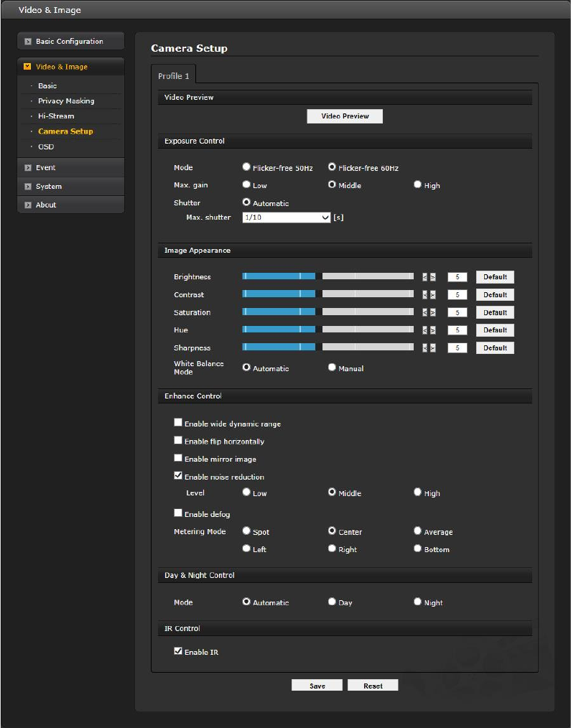Choose Left metering mode

click(246, 549)
